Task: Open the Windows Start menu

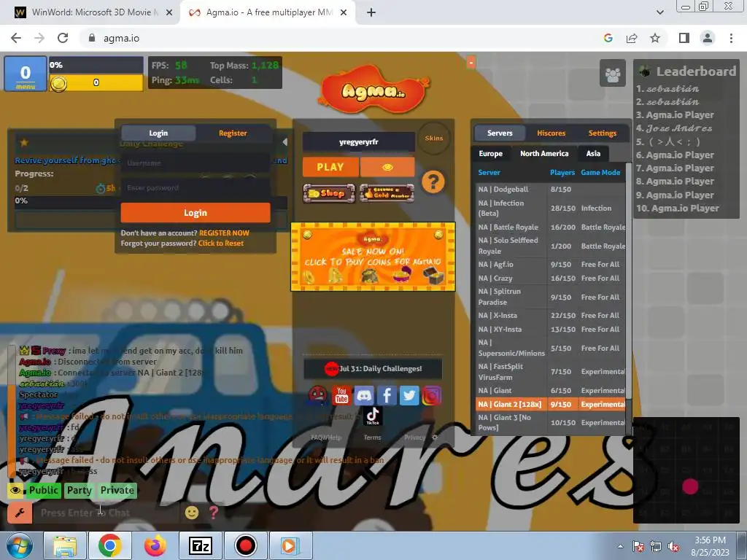Action: (x=19, y=545)
